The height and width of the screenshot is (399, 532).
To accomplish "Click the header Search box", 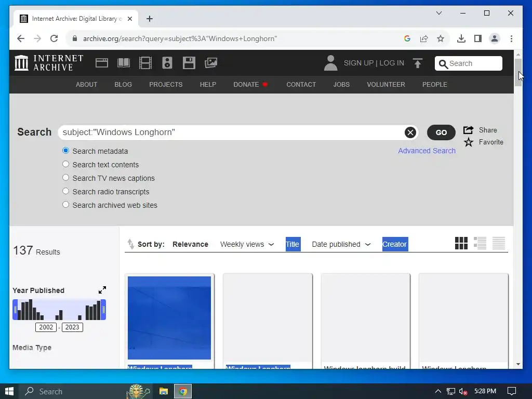I will click(468, 63).
